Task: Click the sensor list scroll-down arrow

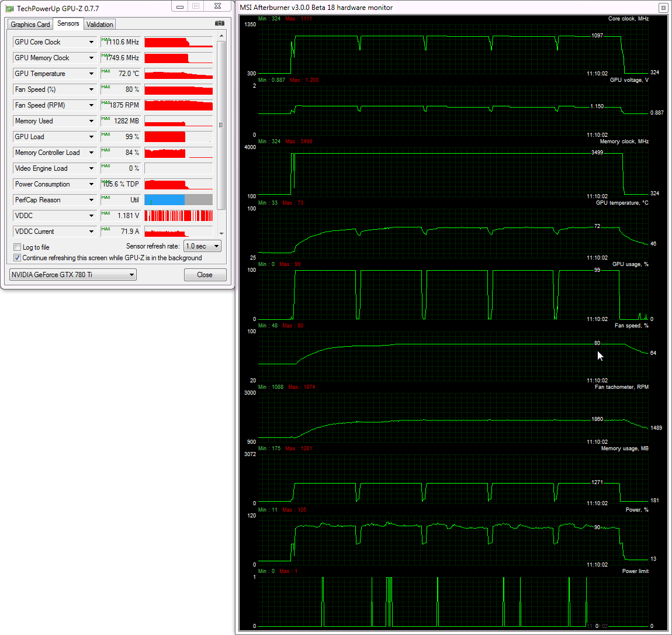Action: tap(221, 232)
